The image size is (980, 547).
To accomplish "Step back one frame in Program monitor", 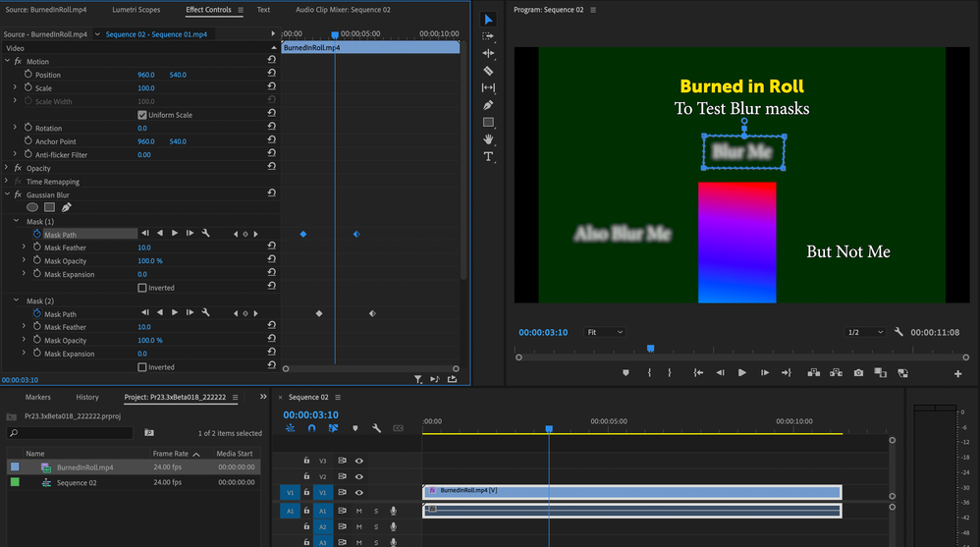I will tap(720, 372).
